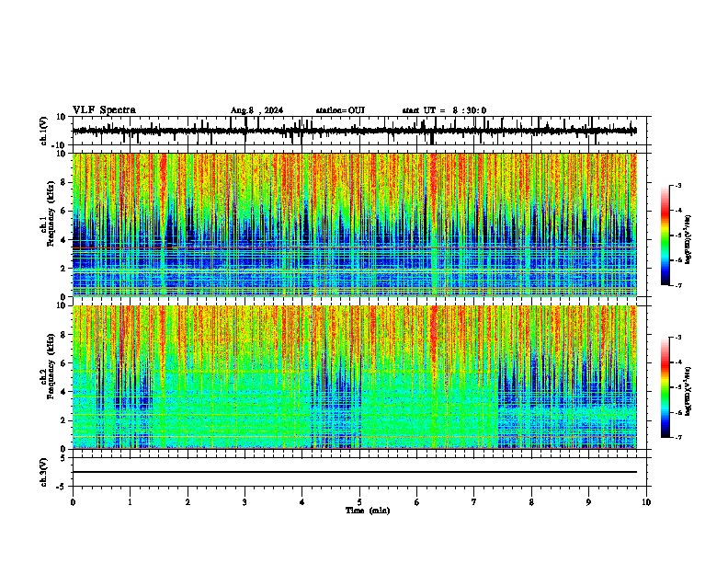
Task: Click the "ch.1(V)" waveform axis label
Action: [44, 131]
